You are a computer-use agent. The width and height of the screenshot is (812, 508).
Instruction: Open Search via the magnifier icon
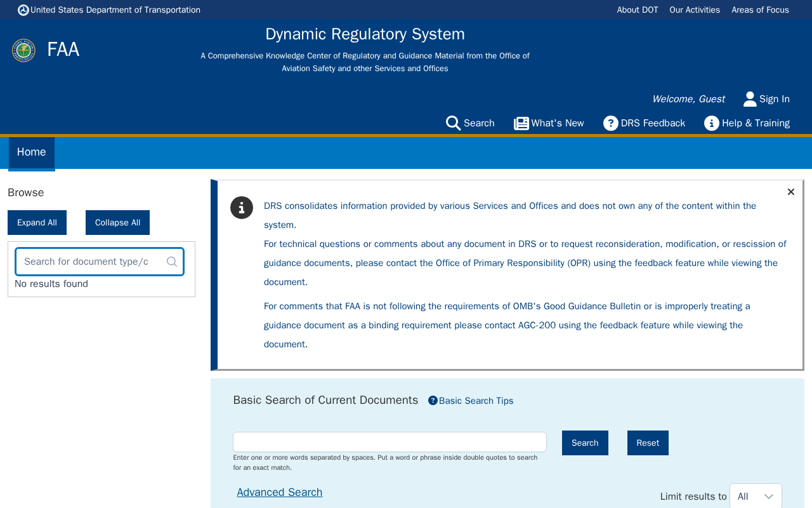coord(453,123)
